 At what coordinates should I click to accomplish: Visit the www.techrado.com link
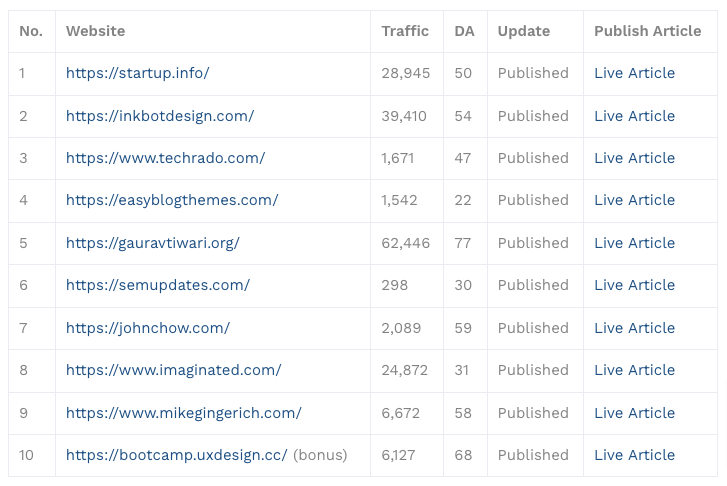click(x=166, y=158)
